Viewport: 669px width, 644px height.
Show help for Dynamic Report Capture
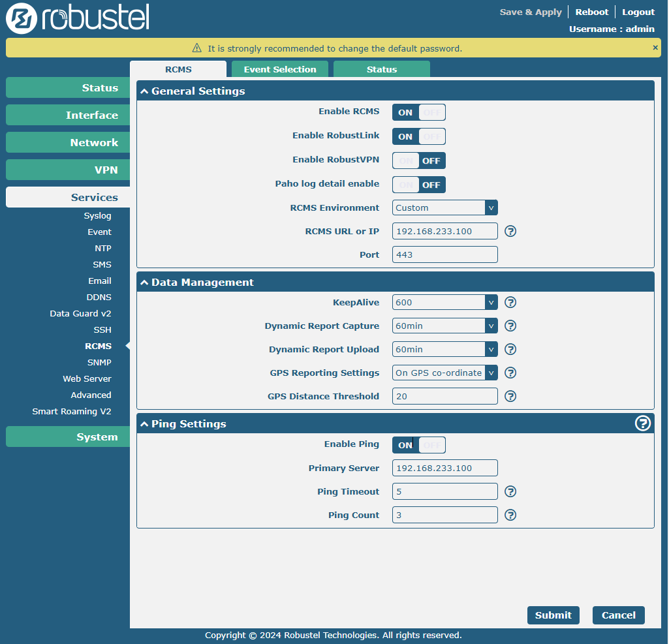[510, 326]
